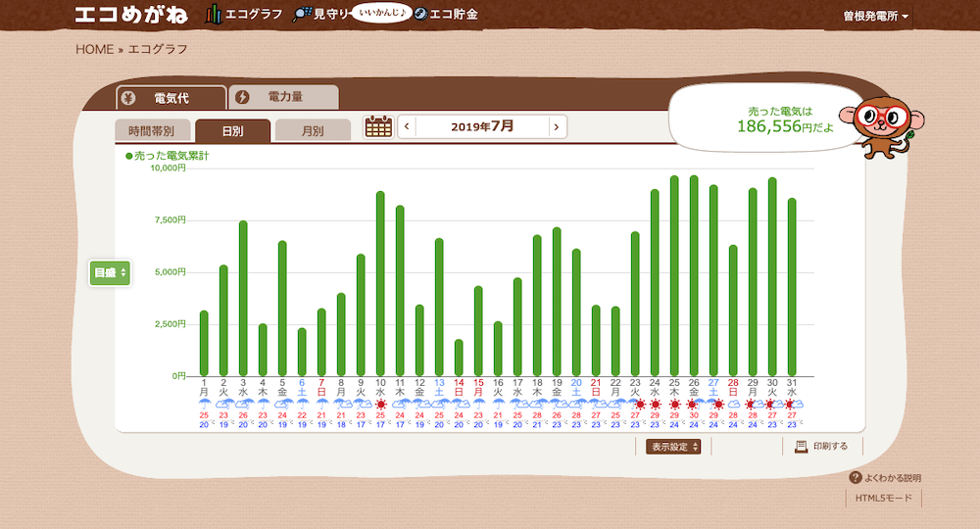Open the 目盛 scale selector
The width and height of the screenshot is (980, 529).
110,273
